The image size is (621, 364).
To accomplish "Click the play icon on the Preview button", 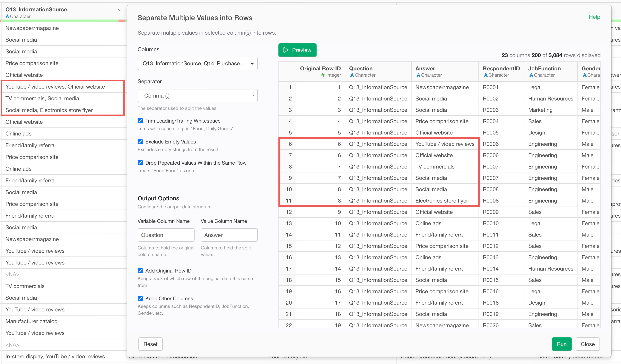I will click(x=286, y=50).
